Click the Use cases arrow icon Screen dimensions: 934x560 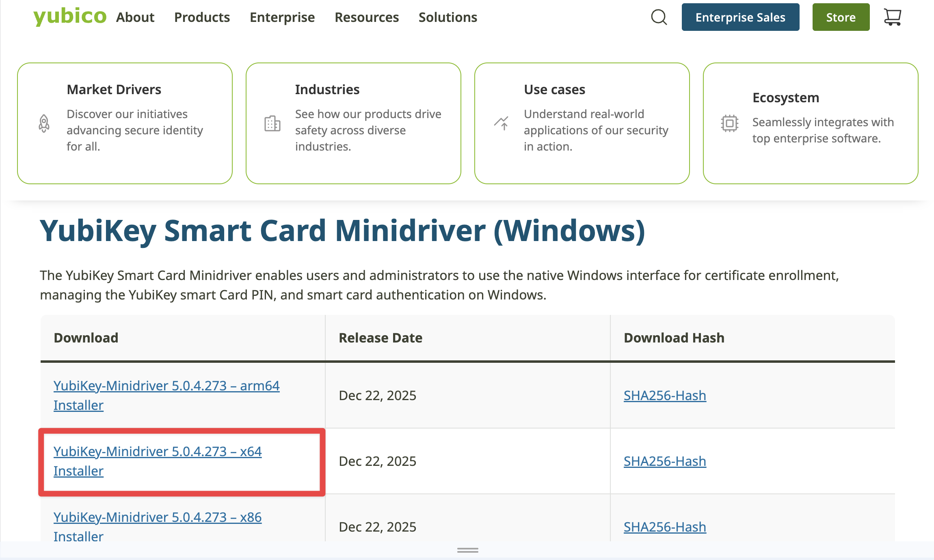pos(501,123)
